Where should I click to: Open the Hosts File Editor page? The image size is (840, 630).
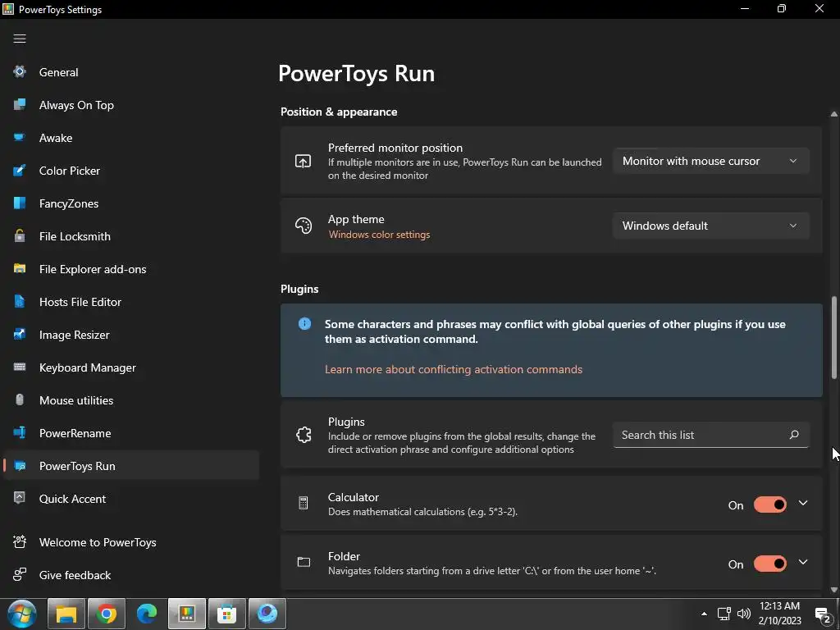130,302
